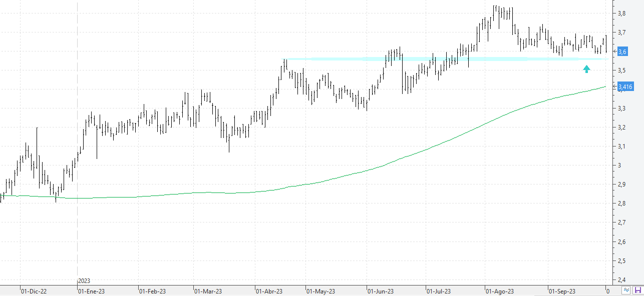Click the 01-Ene-23 date label
Screen dimensions: 644x296
(91, 290)
